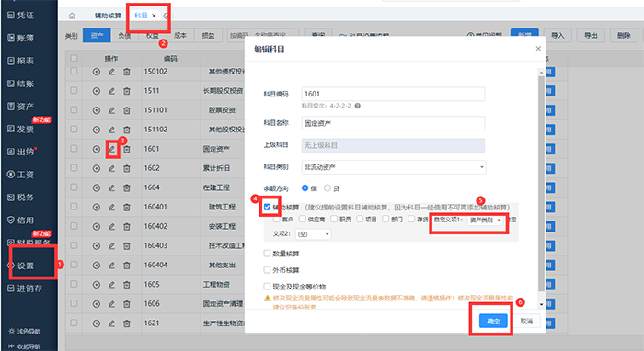The width and height of the screenshot is (644, 351).
Task: Enable the 数量核算 checkbox
Action: coord(267,254)
